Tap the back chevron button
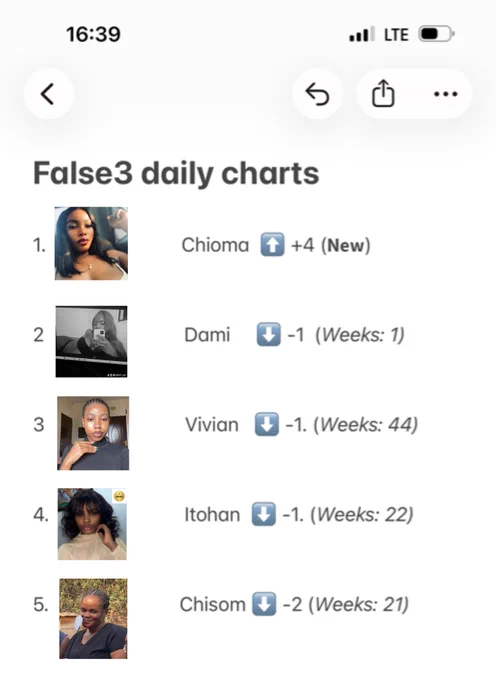The image size is (496, 680). tap(48, 94)
